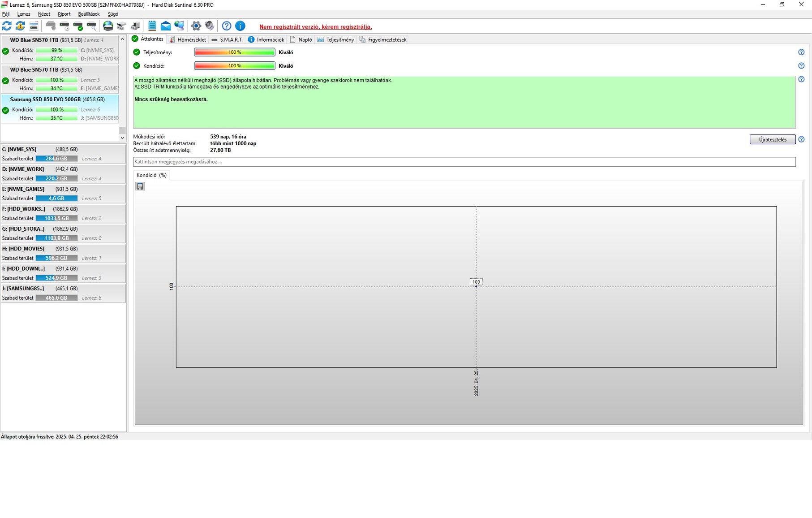Click the disk with green checkmark icon
This screenshot has height=518, width=812.
point(78,26)
